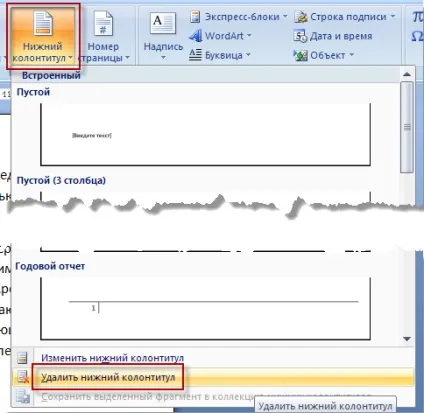Open the Объект dropdown arrow

pyautogui.click(x=351, y=54)
